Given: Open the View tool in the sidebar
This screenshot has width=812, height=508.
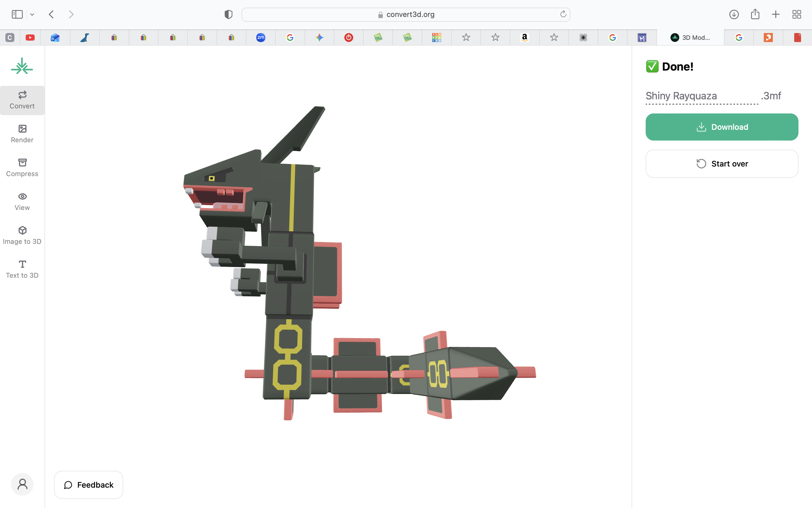Looking at the screenshot, I should pos(22,202).
